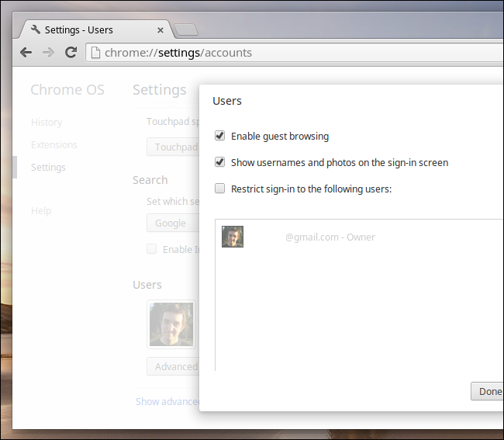Disable the Enable guest browsing checkbox

(220, 136)
